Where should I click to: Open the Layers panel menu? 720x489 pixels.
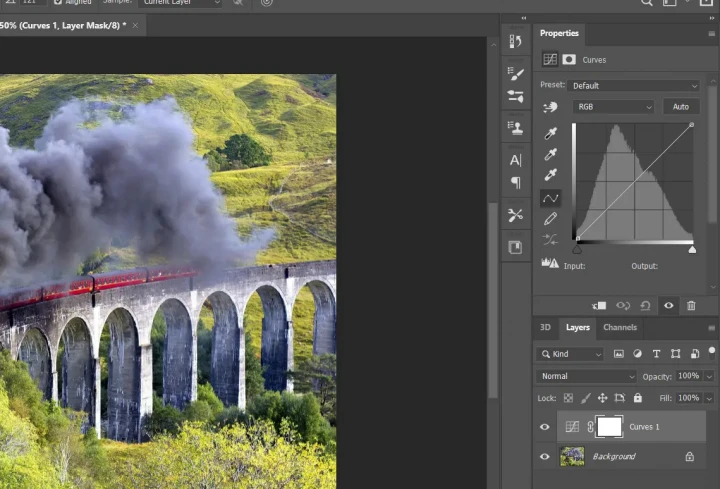point(712,328)
